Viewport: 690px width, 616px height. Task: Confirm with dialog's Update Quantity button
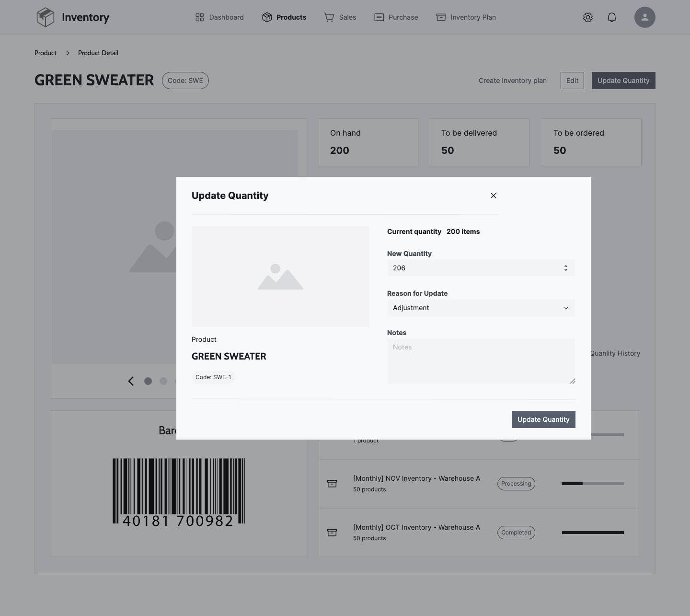click(543, 419)
